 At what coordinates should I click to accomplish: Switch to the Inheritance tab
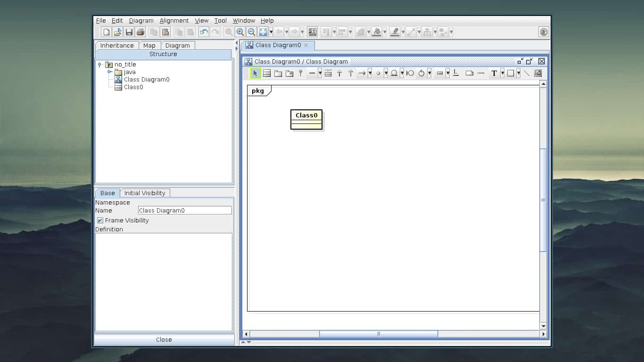coord(117,46)
